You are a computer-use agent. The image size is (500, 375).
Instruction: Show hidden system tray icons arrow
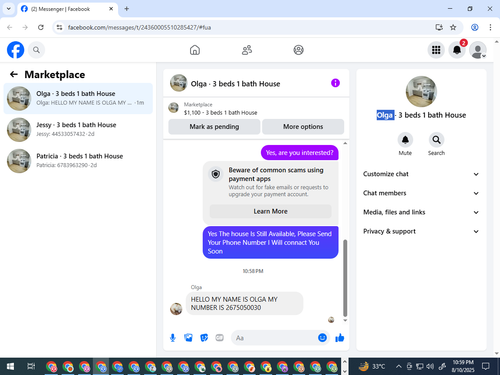point(399,367)
